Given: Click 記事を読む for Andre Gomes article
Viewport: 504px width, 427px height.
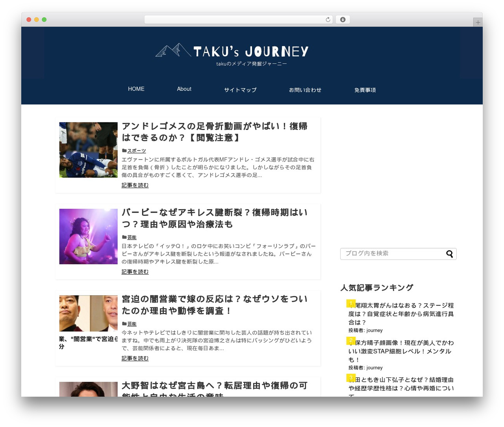Looking at the screenshot, I should [x=135, y=185].
